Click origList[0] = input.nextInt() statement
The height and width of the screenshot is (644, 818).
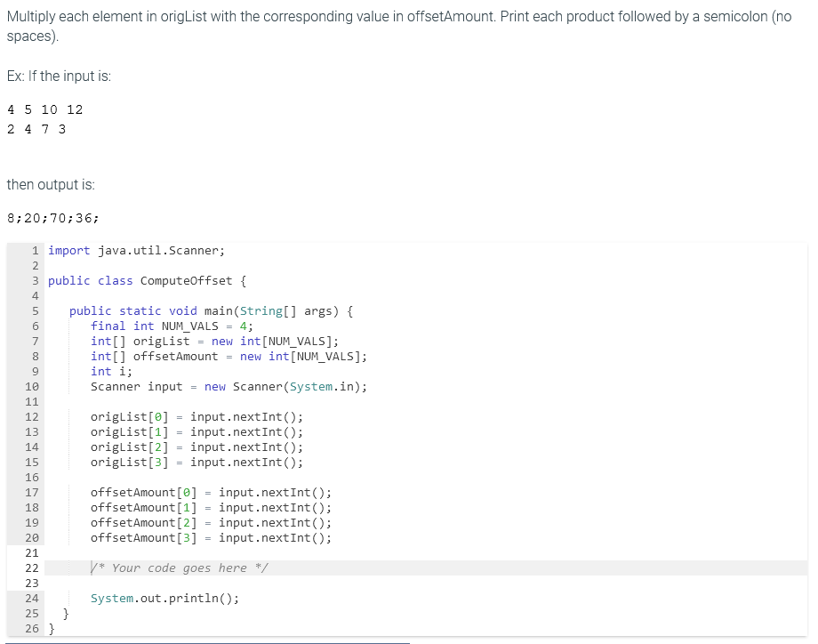(x=196, y=416)
